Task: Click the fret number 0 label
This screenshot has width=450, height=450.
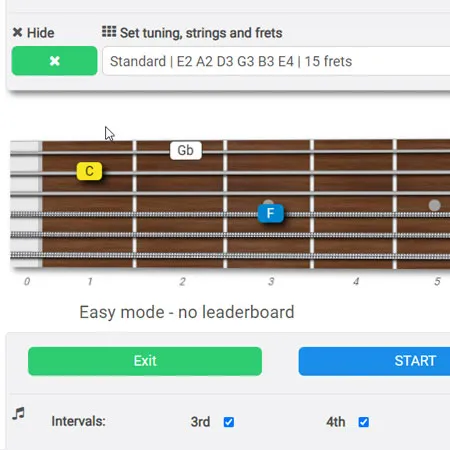Action: click(x=27, y=282)
